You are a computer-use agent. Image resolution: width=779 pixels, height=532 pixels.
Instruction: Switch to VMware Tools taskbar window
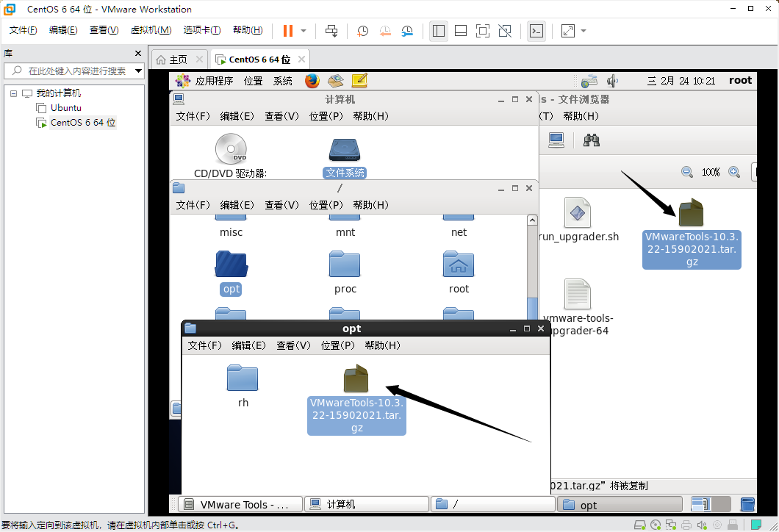(x=240, y=505)
